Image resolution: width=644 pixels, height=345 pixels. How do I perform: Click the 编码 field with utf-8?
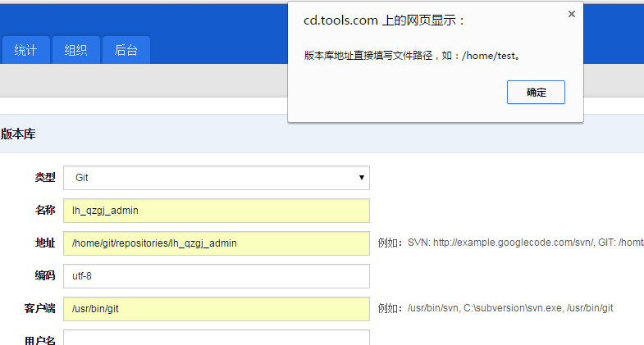tap(217, 276)
